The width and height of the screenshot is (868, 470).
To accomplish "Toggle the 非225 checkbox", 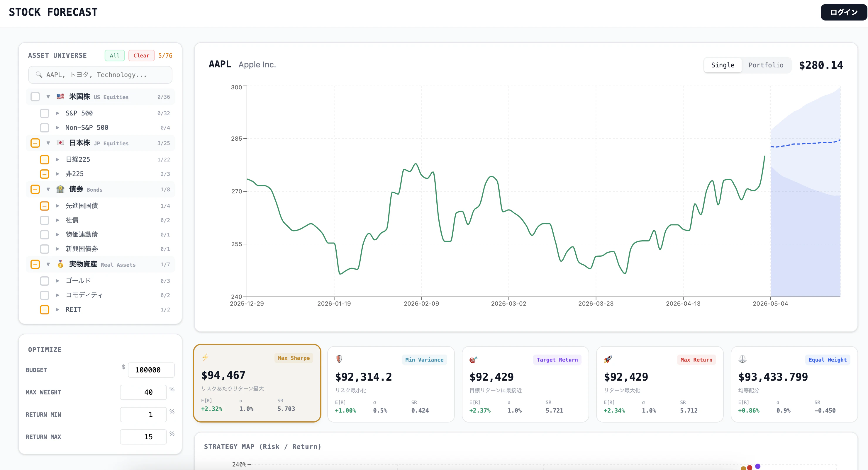I will click(45, 174).
